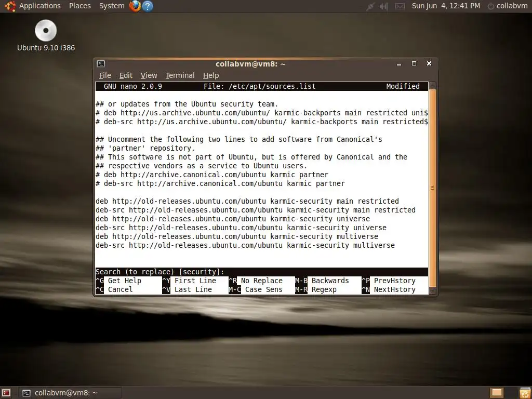Click the 'GNU nano 2.0.9' header text

(x=132, y=86)
